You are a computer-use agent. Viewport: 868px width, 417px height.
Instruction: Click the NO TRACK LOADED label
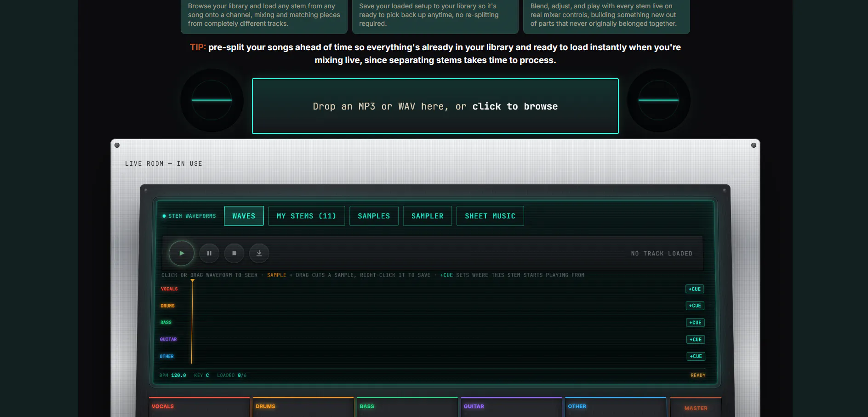662,254
